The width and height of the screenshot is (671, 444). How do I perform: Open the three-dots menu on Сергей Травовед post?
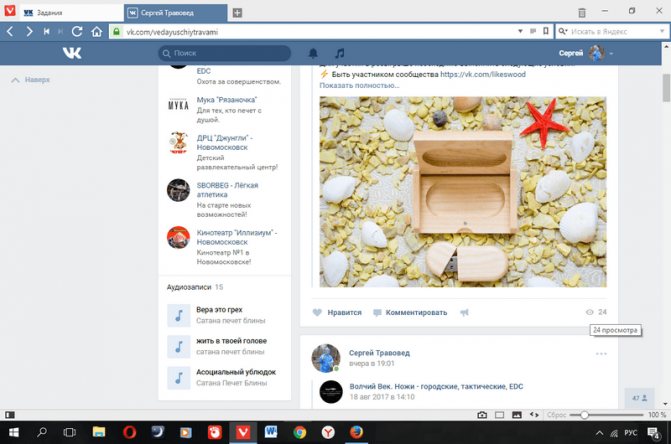click(601, 354)
